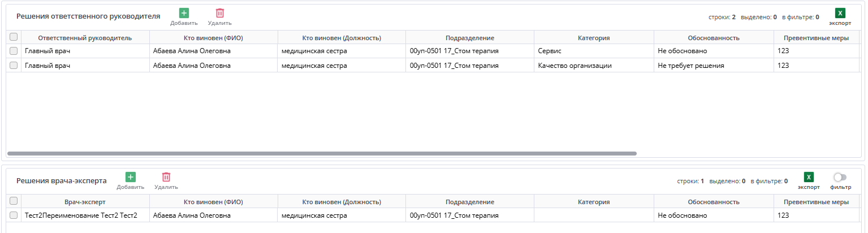Click empty Категория cell in expert row

(x=593, y=215)
